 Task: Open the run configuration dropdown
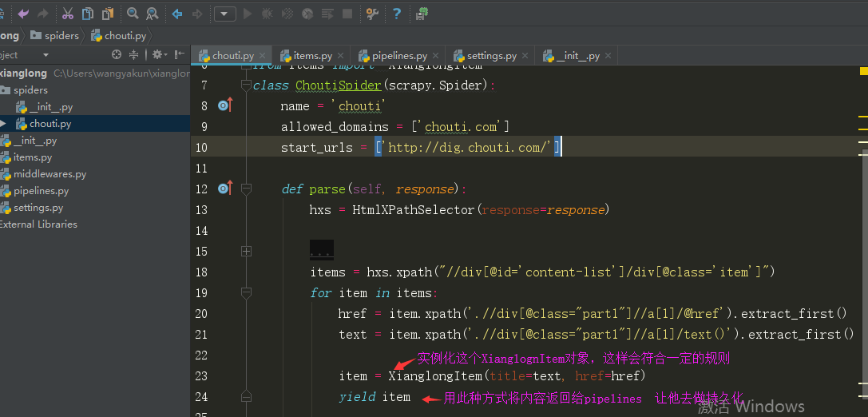pyautogui.click(x=224, y=14)
